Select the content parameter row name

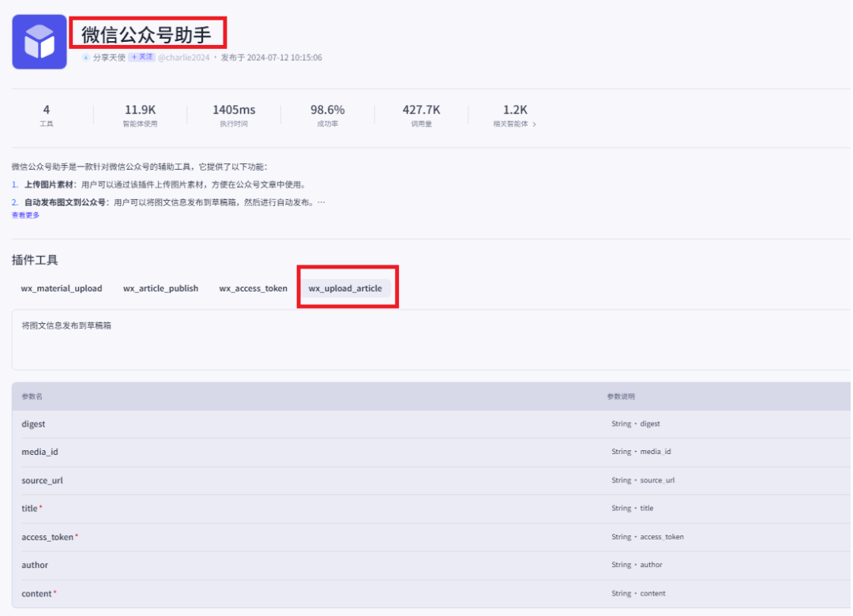[39, 594]
